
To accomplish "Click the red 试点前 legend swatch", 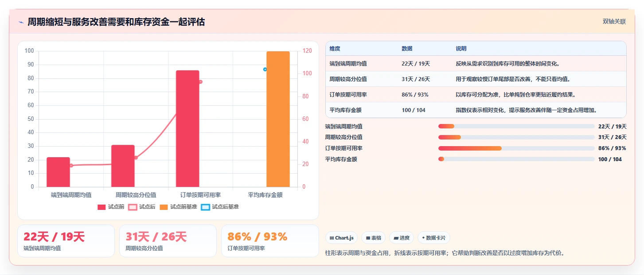I will click(102, 207).
